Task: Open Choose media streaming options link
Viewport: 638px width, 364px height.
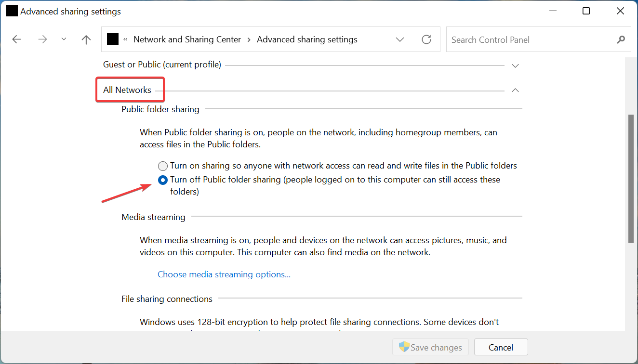Action: pyautogui.click(x=224, y=274)
